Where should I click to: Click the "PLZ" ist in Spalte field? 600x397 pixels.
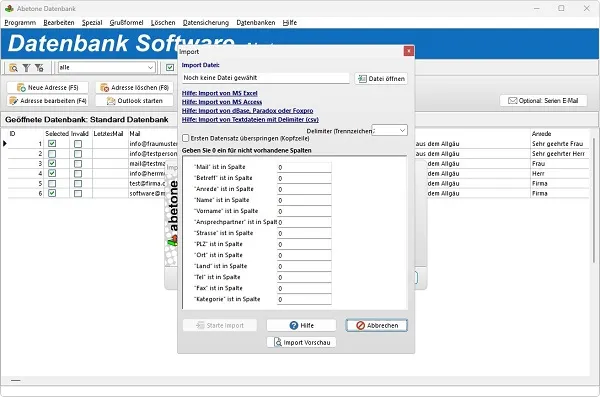304,244
